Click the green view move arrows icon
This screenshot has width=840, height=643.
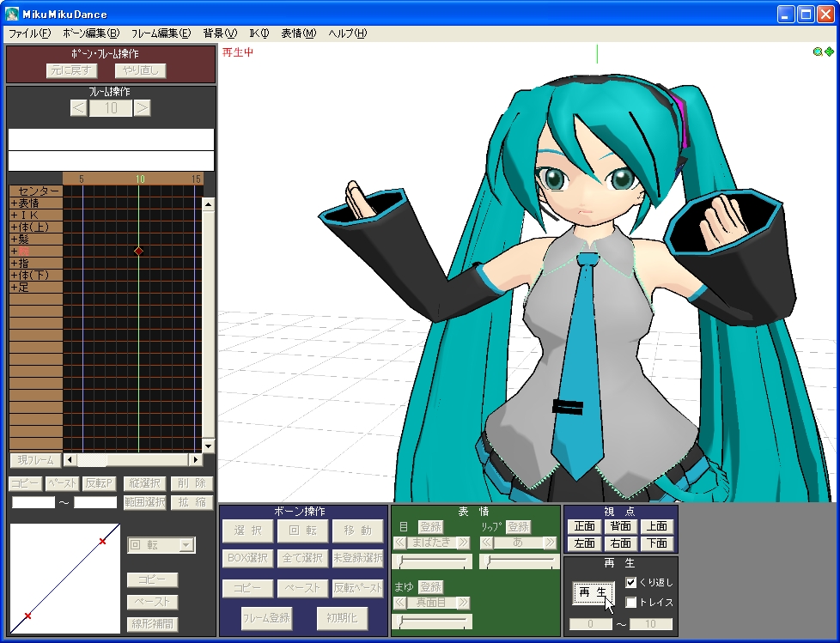[x=829, y=52]
